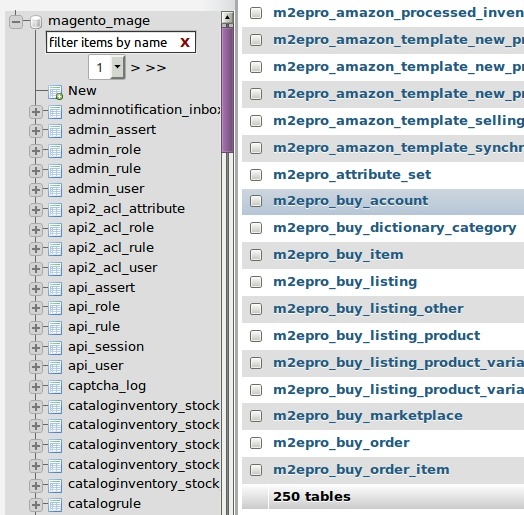Image resolution: width=524 pixels, height=515 pixels.
Task: Expand the api_session tree node
Action: click(x=36, y=348)
